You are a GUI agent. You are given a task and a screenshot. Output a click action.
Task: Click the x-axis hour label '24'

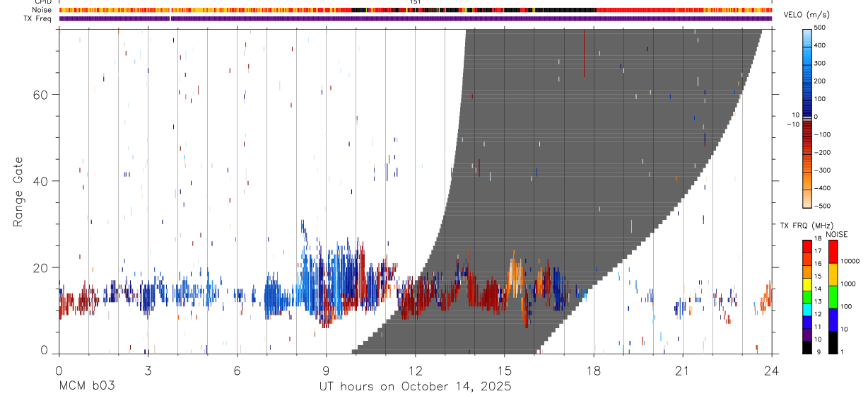(x=771, y=370)
